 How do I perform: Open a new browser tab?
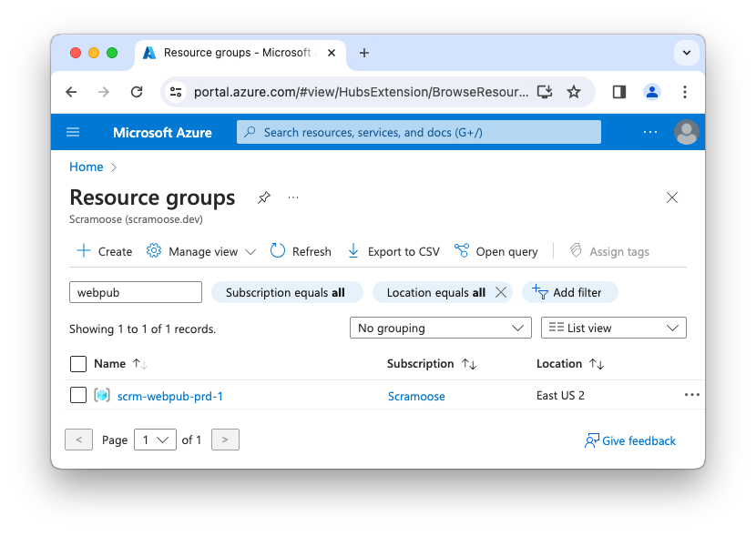[x=364, y=53]
